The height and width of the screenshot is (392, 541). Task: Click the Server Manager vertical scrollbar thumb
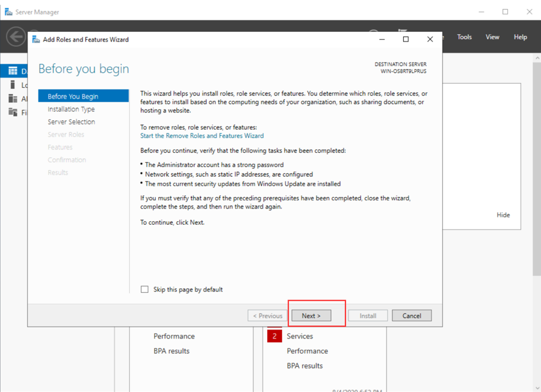point(537,169)
